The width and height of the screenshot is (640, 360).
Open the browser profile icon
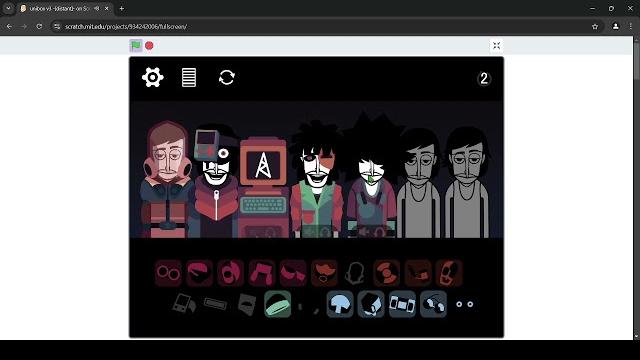(x=616, y=27)
